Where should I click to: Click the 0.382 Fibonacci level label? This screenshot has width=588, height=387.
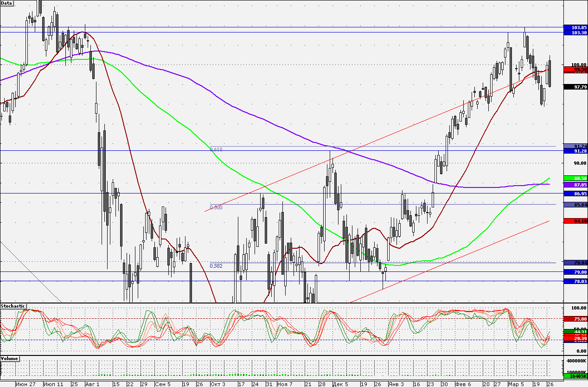[x=216, y=266]
